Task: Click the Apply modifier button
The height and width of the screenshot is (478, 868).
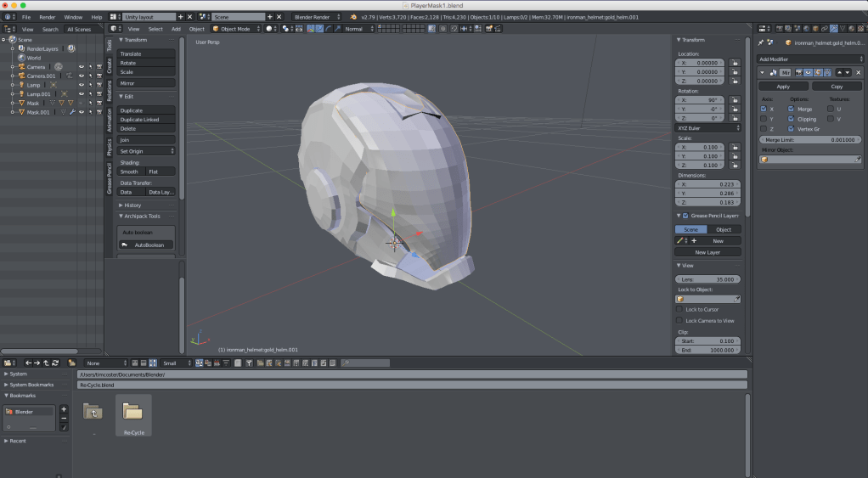Action: click(783, 87)
